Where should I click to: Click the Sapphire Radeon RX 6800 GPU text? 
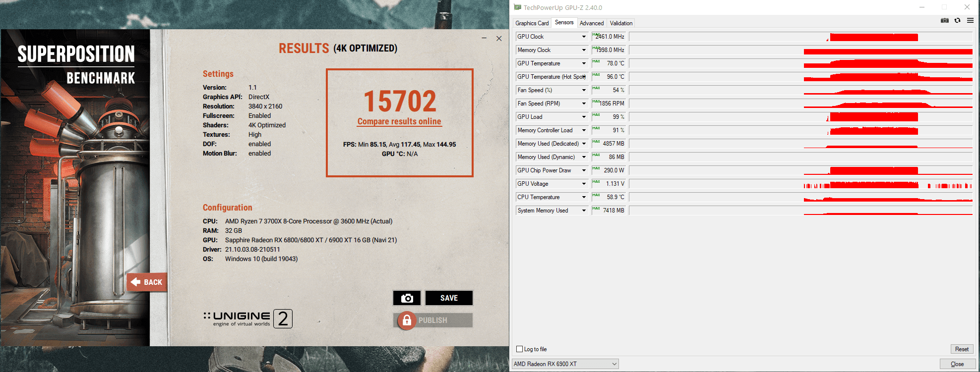pyautogui.click(x=311, y=240)
